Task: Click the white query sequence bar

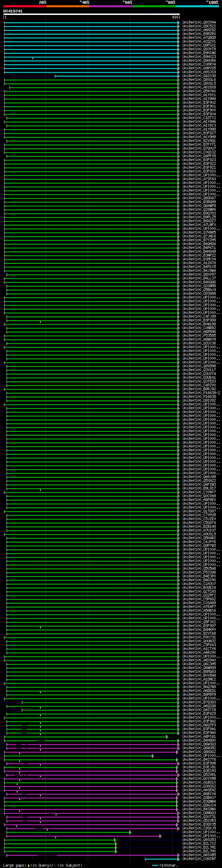Action: point(92,14)
